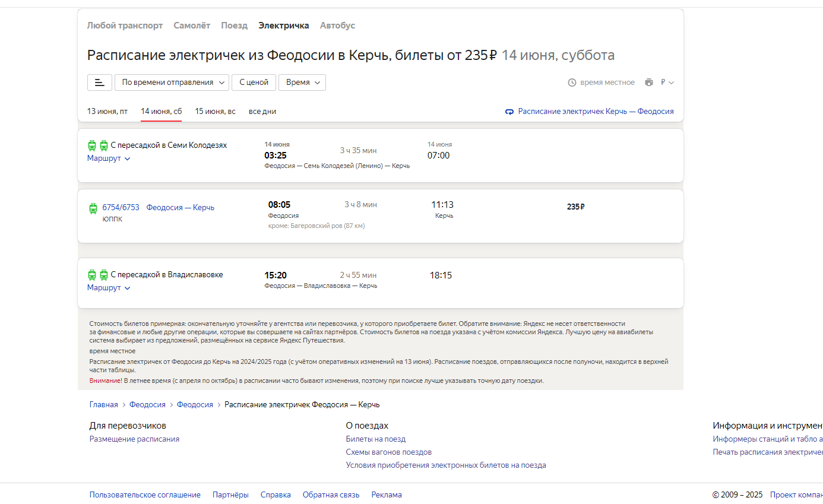Show the schedule for 'все дни'
Viewport: 823px width, 504px height.
(262, 112)
